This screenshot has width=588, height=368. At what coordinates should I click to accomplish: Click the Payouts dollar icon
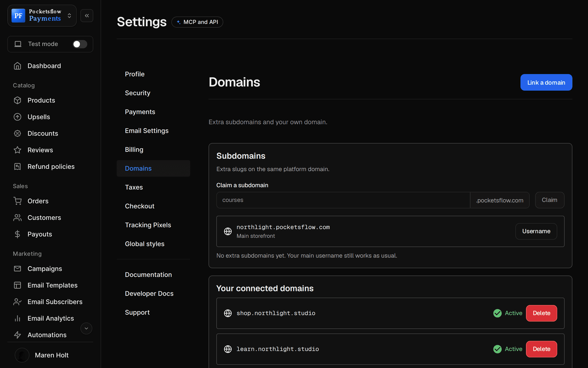tap(18, 234)
